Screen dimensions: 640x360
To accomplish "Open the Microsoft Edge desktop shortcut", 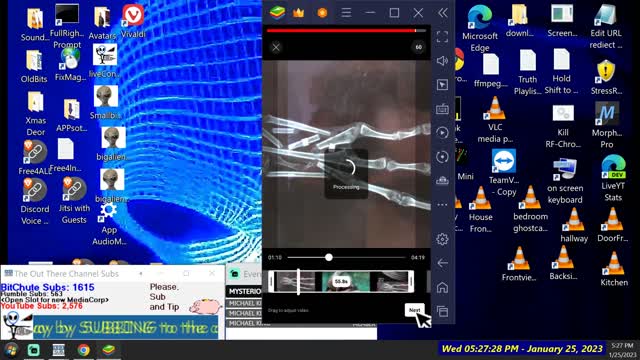I will point(480,28).
